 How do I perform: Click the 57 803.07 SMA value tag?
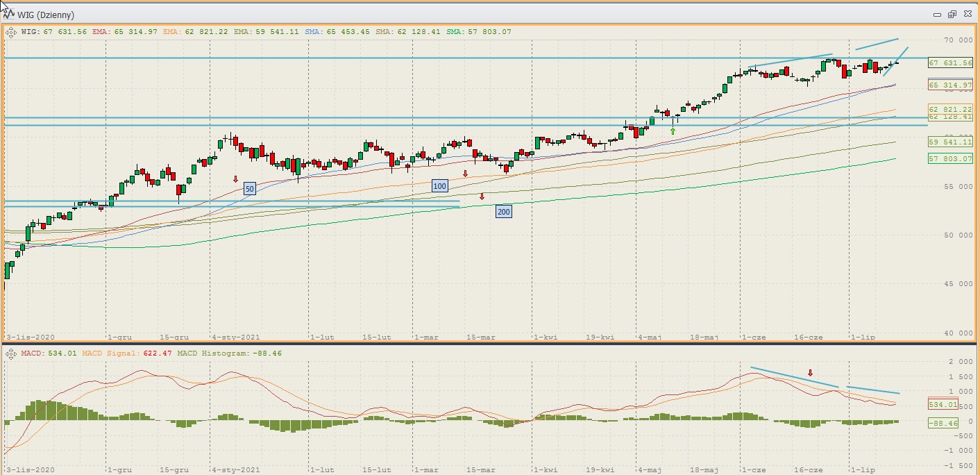pyautogui.click(x=950, y=158)
